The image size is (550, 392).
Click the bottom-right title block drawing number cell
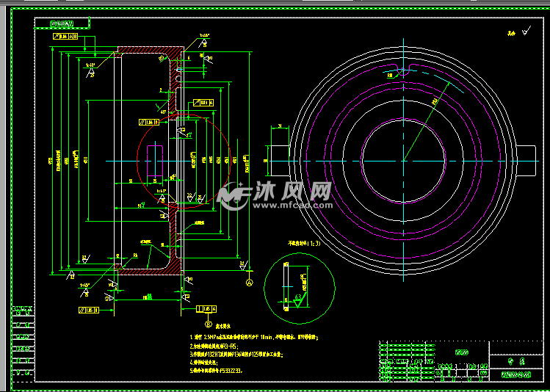516,374
